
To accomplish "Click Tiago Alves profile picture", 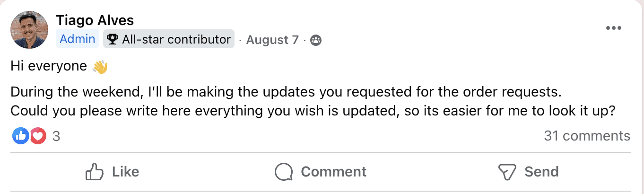I will click(29, 30).
